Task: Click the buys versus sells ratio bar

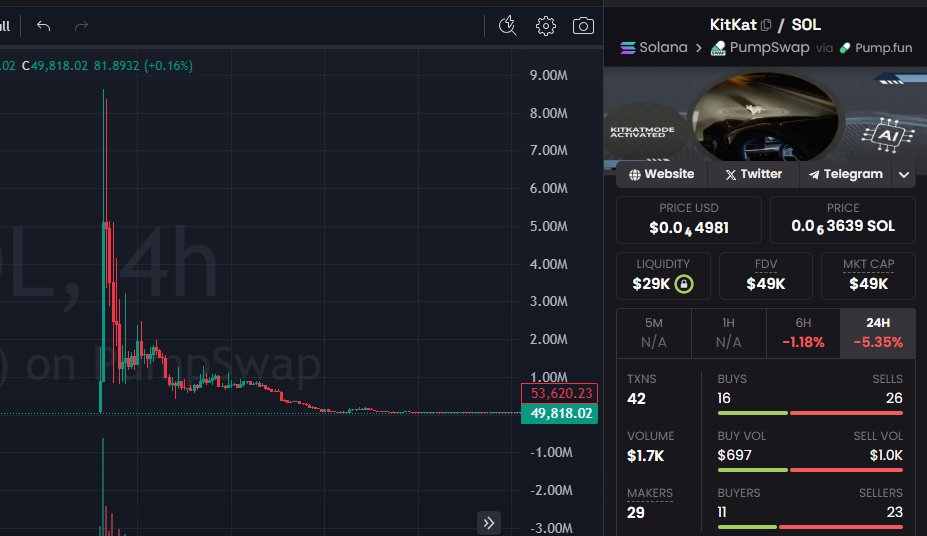Action: pyautogui.click(x=810, y=413)
